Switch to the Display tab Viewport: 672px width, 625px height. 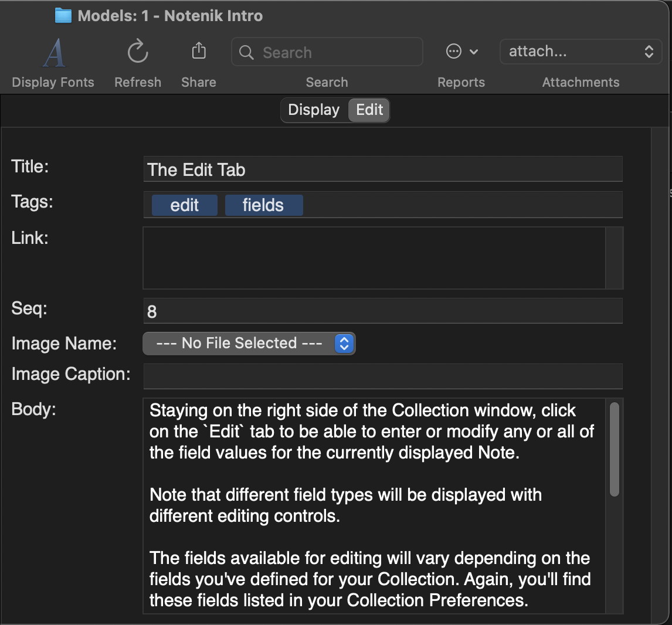(x=314, y=110)
